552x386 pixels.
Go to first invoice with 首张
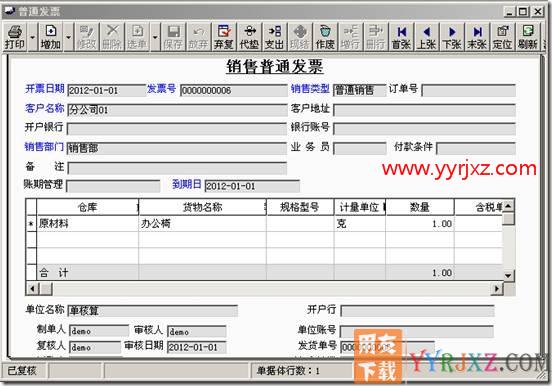pos(401,37)
